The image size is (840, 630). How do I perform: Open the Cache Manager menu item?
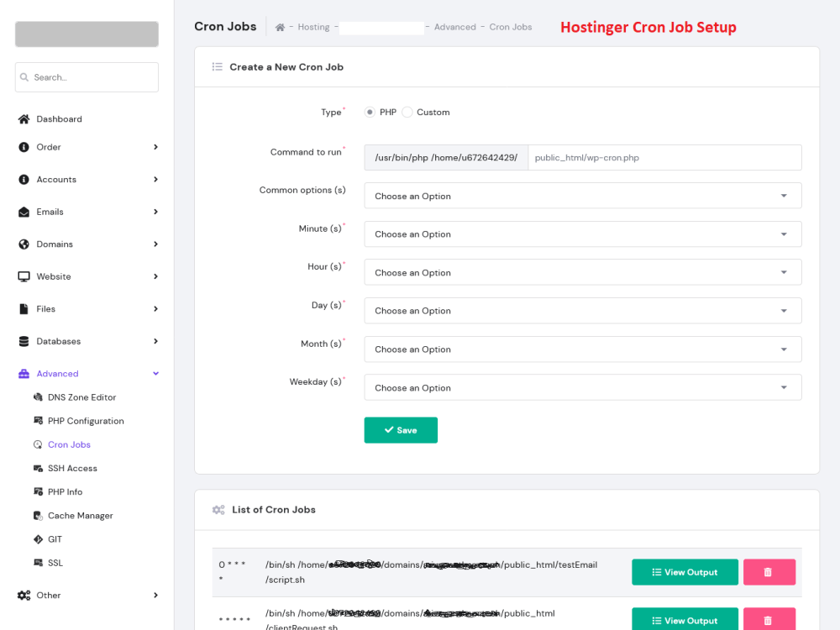pos(81,516)
